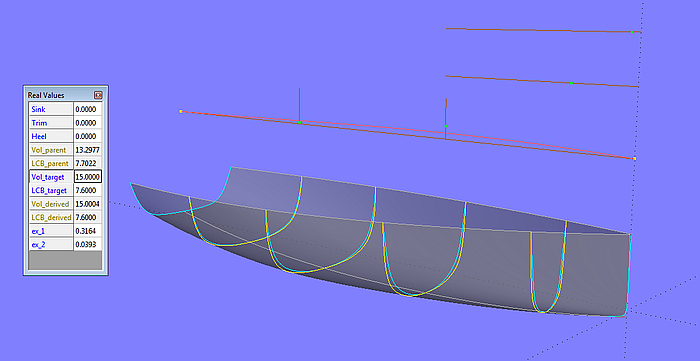
Task: Select the Sink label cell
Action: coord(51,109)
